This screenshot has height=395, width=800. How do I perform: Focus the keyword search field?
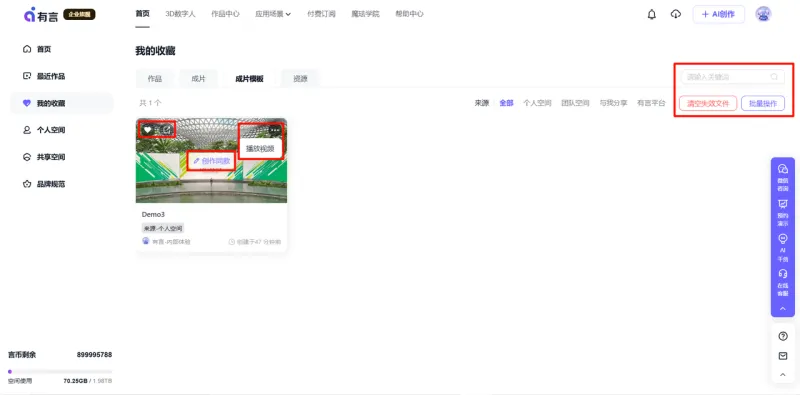pos(732,77)
